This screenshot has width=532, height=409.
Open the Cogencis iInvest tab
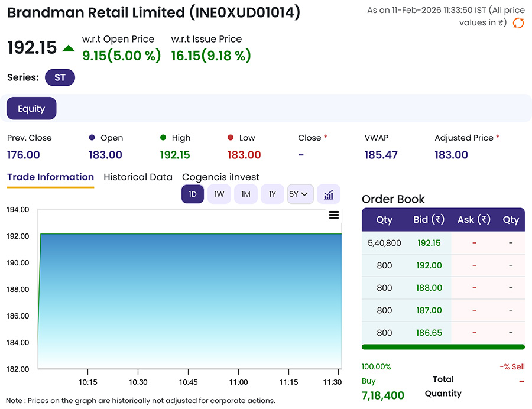(220, 177)
